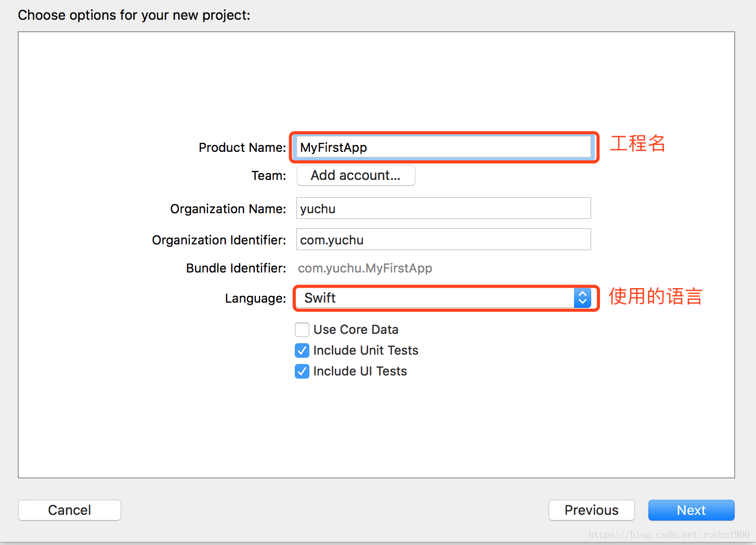Go back with the Previous button
This screenshot has width=756, height=545.
(x=591, y=510)
